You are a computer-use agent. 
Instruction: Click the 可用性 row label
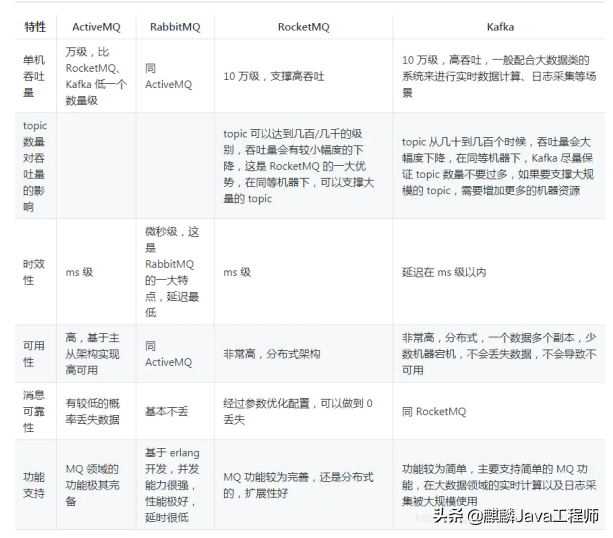tap(34, 354)
